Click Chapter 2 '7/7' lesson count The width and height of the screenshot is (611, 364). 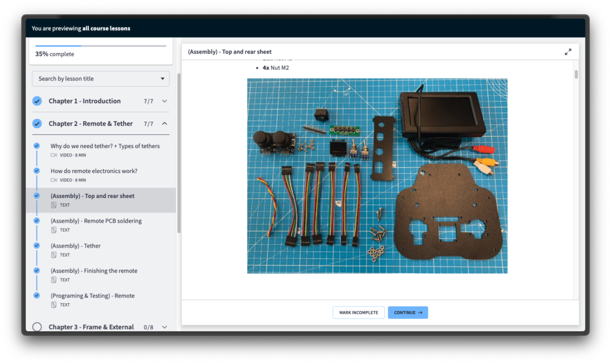[x=149, y=124]
